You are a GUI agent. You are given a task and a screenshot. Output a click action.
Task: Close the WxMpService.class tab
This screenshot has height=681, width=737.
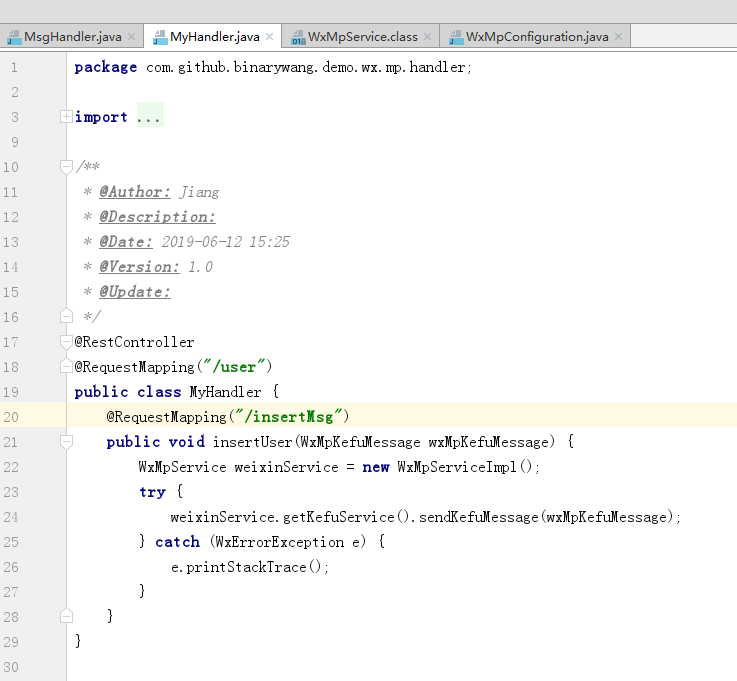[x=427, y=37]
